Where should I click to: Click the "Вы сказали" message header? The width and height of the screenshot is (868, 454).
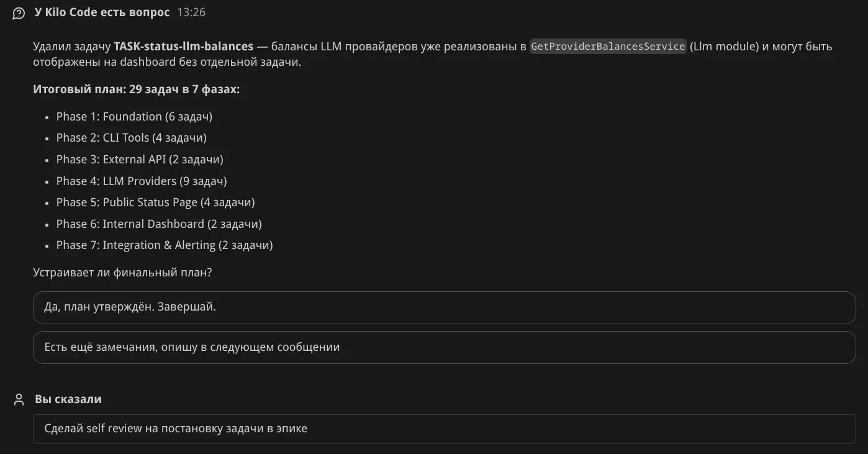click(68, 399)
